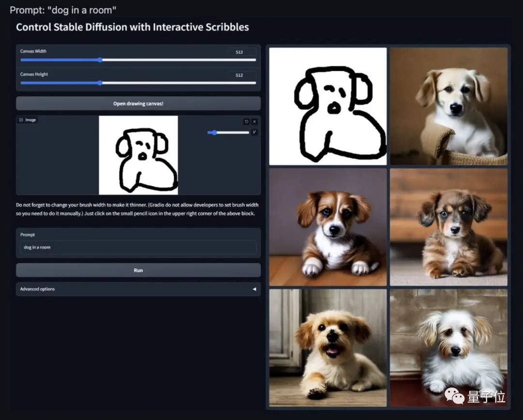The width and height of the screenshot is (523, 420).
Task: Adjust the brush width slider
Action: click(x=228, y=132)
